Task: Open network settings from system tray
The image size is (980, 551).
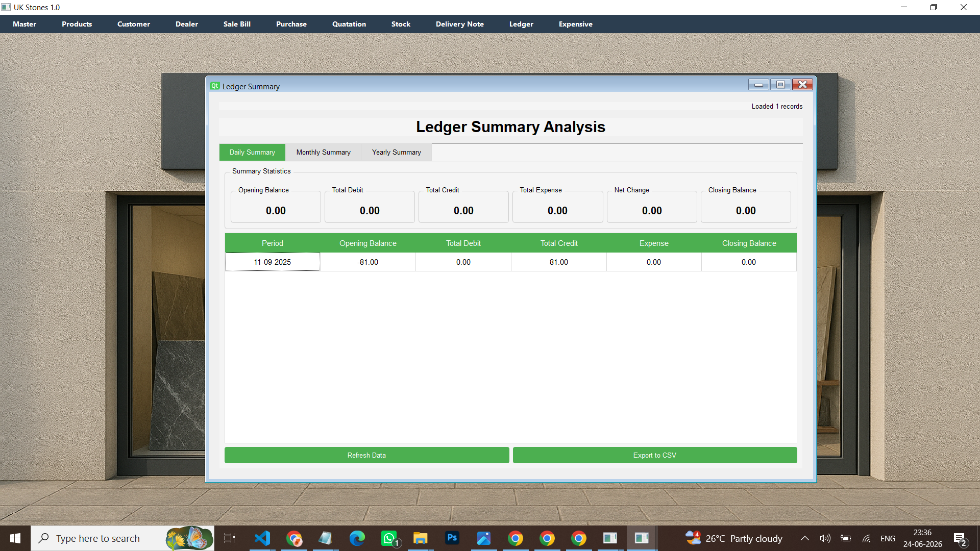Action: 867,538
